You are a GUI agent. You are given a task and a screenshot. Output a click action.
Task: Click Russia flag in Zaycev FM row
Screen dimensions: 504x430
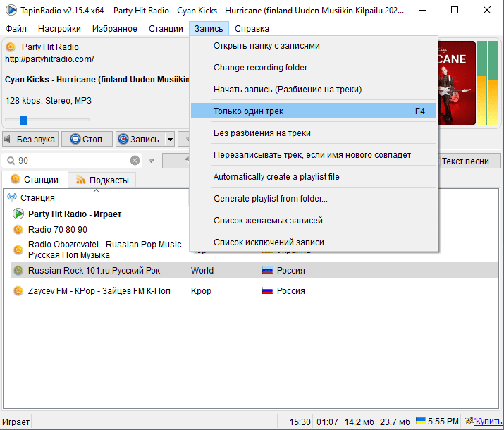pos(267,291)
